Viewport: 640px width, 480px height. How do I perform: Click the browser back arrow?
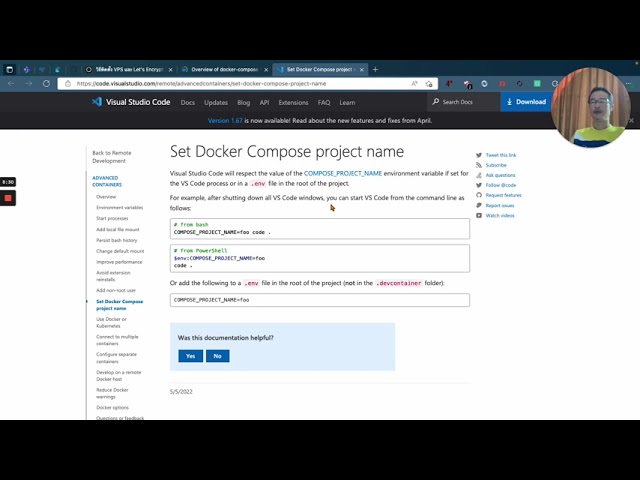tap(11, 84)
